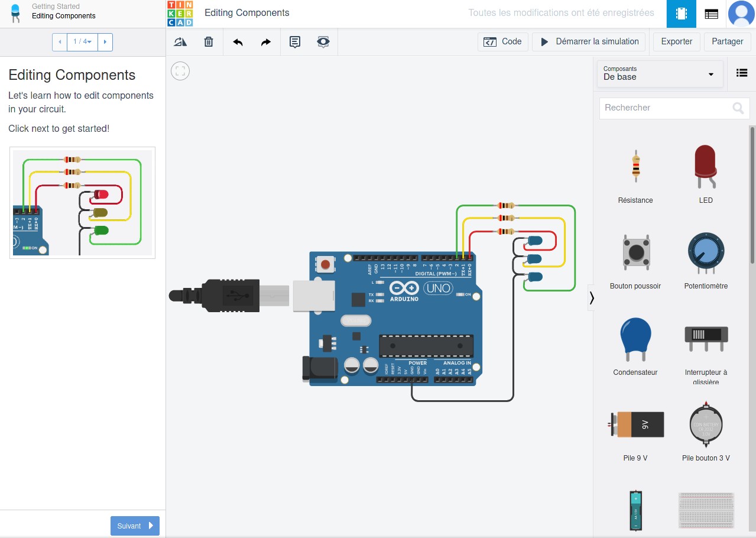Pick the Bouton poussoir component
The height and width of the screenshot is (538, 756).
click(x=635, y=261)
